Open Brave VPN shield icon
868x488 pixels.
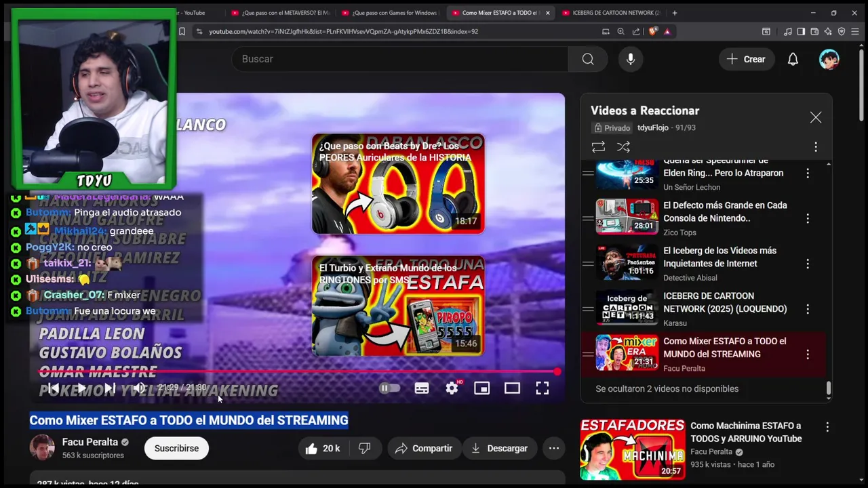pyautogui.click(x=842, y=31)
